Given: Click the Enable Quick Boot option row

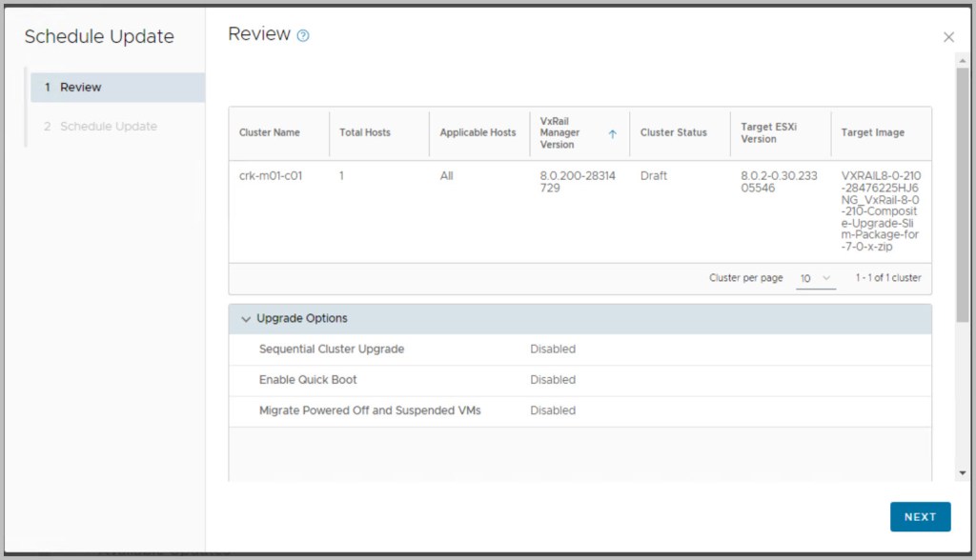Looking at the screenshot, I should click(x=308, y=380).
